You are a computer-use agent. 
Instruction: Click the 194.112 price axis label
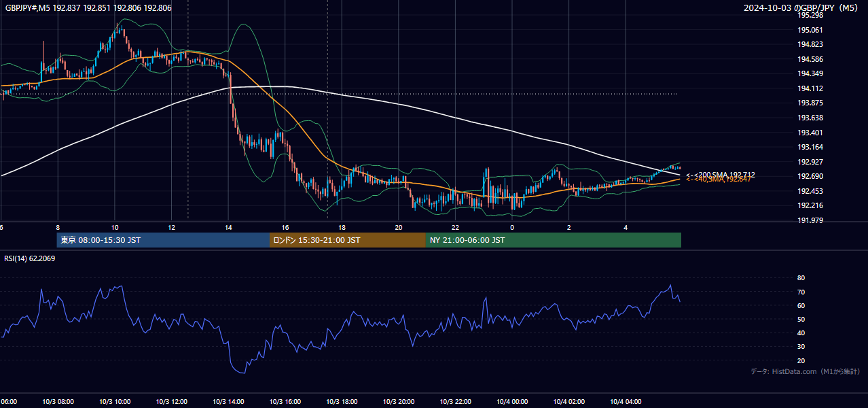pyautogui.click(x=810, y=88)
